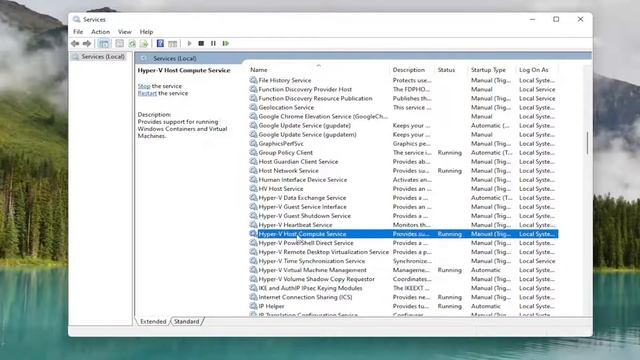Select Function Discovery Resource Publication service
This screenshot has width=640, height=360.
click(316, 98)
